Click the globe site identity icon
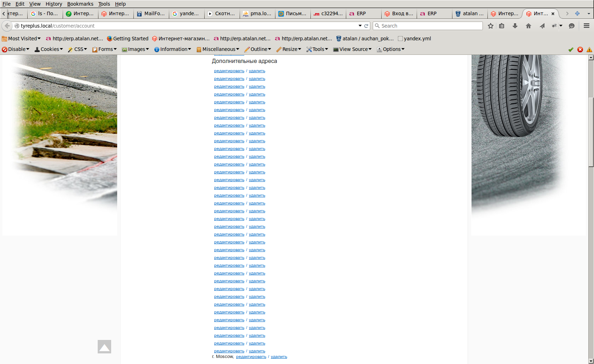The width and height of the screenshot is (594, 364). tap(17, 26)
